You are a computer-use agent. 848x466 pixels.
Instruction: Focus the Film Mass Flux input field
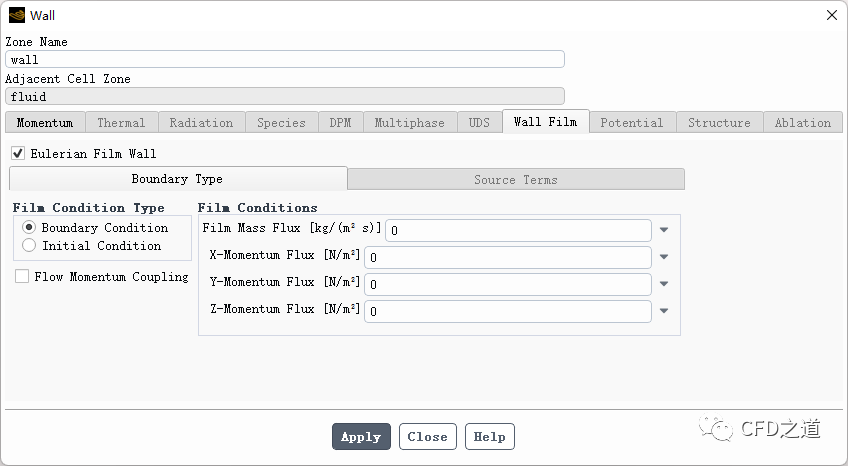518,230
